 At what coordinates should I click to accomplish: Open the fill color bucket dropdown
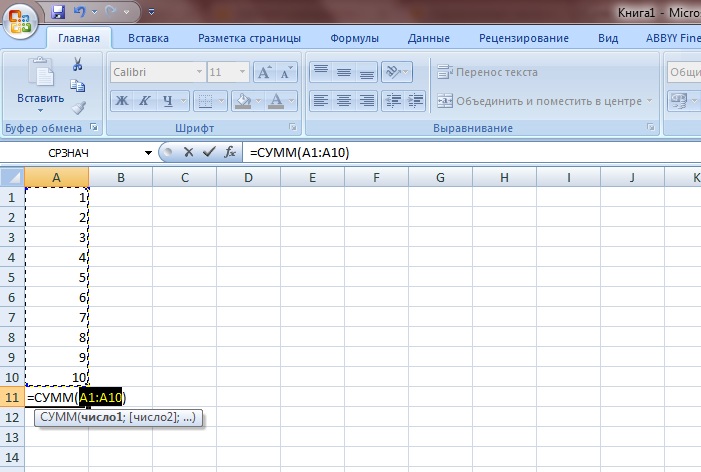(x=257, y=101)
